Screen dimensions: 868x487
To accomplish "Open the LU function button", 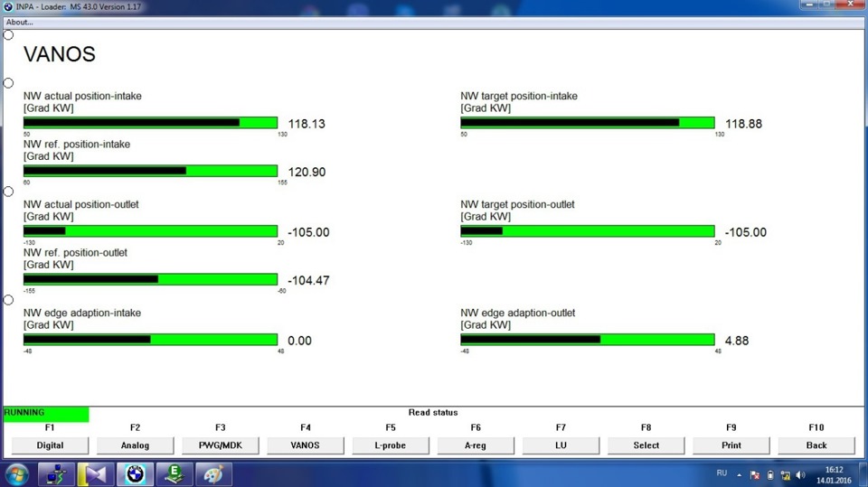I will (x=561, y=445).
